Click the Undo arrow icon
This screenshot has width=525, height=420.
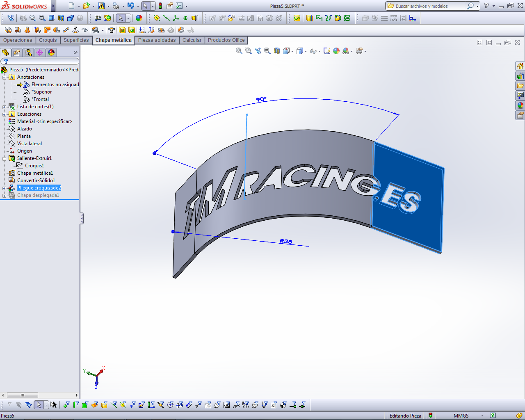130,6
